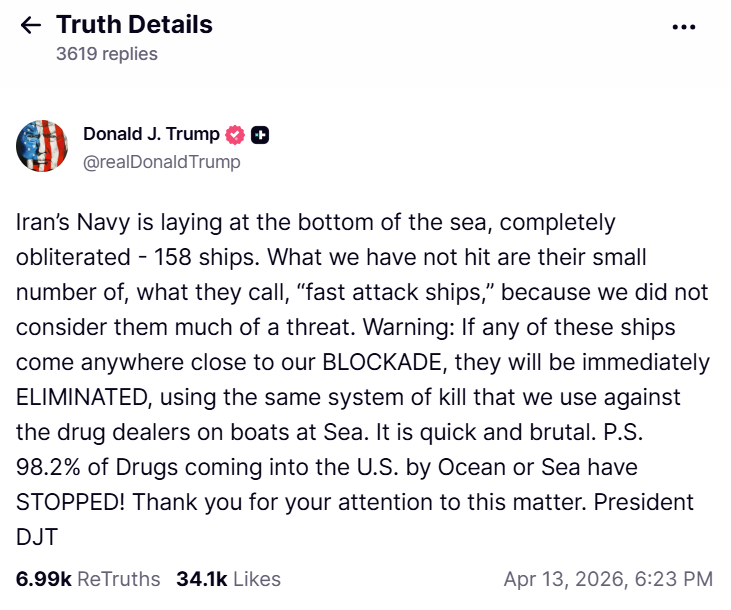
Task: Click the red verified badge icon
Action: click(x=236, y=135)
